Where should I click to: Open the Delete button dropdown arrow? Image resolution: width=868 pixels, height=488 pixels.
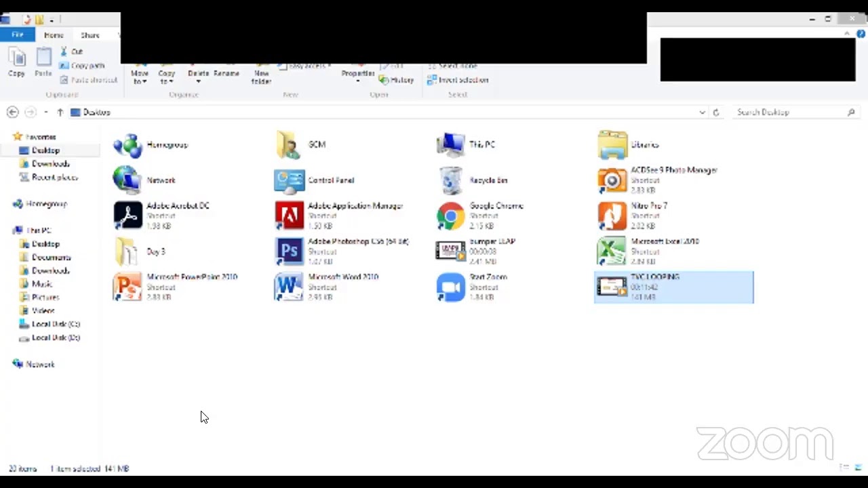click(x=198, y=81)
